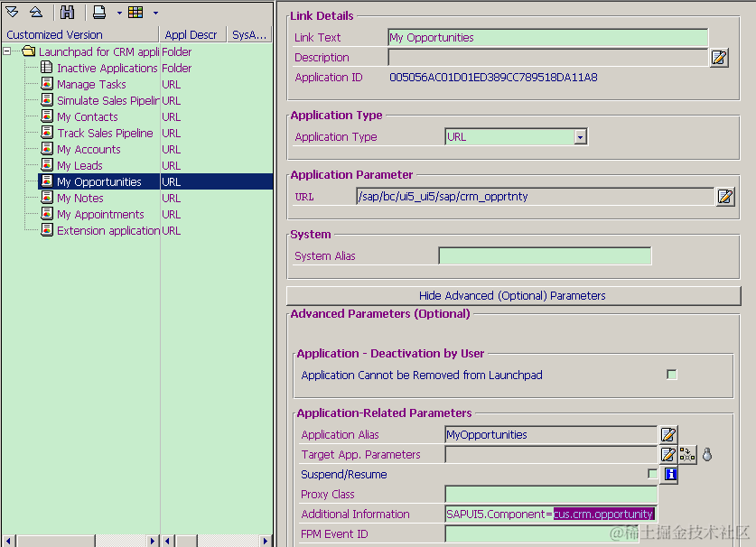This screenshot has height=547, width=756.
Task: Click the grey flask icon beside Target App. Parameters
Action: click(707, 454)
